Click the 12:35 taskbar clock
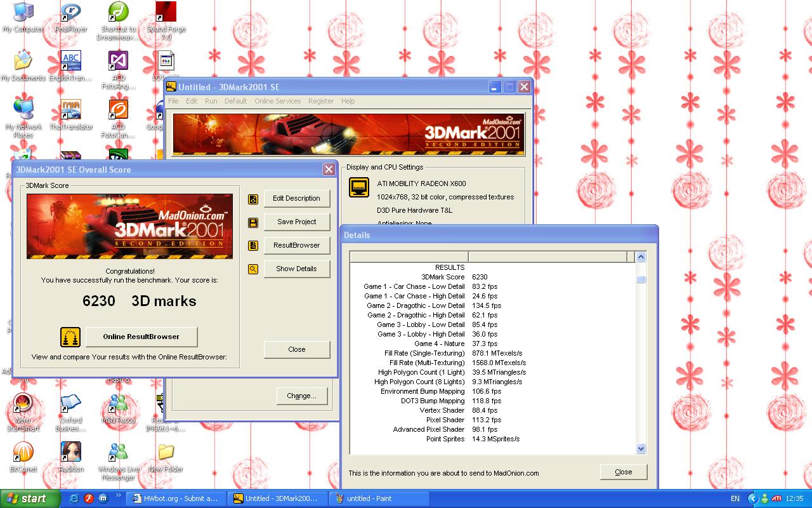Image resolution: width=812 pixels, height=508 pixels. (795, 498)
